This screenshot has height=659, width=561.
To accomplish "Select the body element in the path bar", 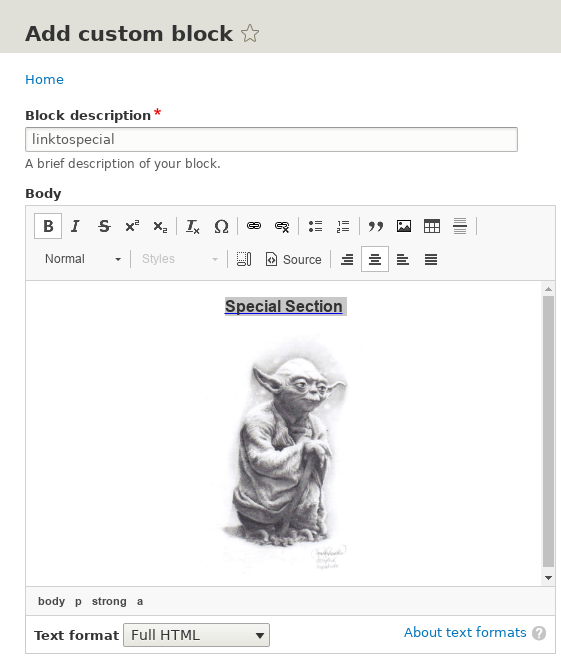I will point(51,601).
